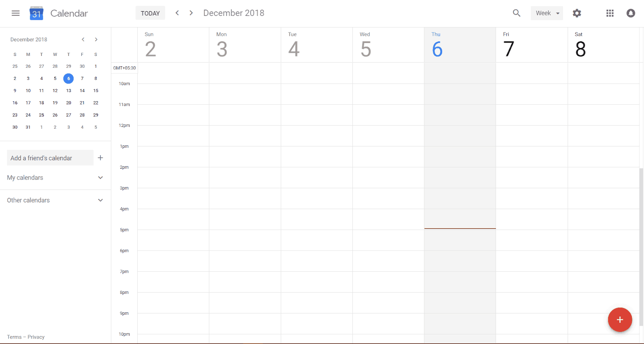Select December 25 in mini calendar
Screen dimensions: 644x344
coord(41,115)
